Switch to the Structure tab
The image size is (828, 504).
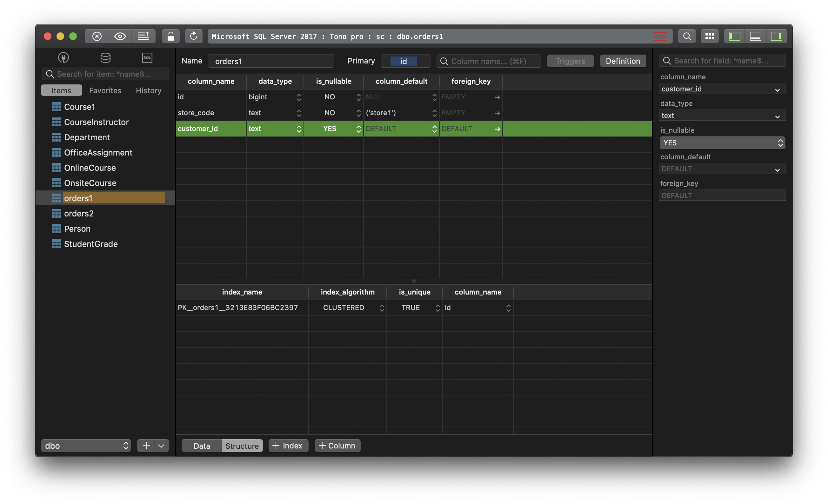pos(241,445)
